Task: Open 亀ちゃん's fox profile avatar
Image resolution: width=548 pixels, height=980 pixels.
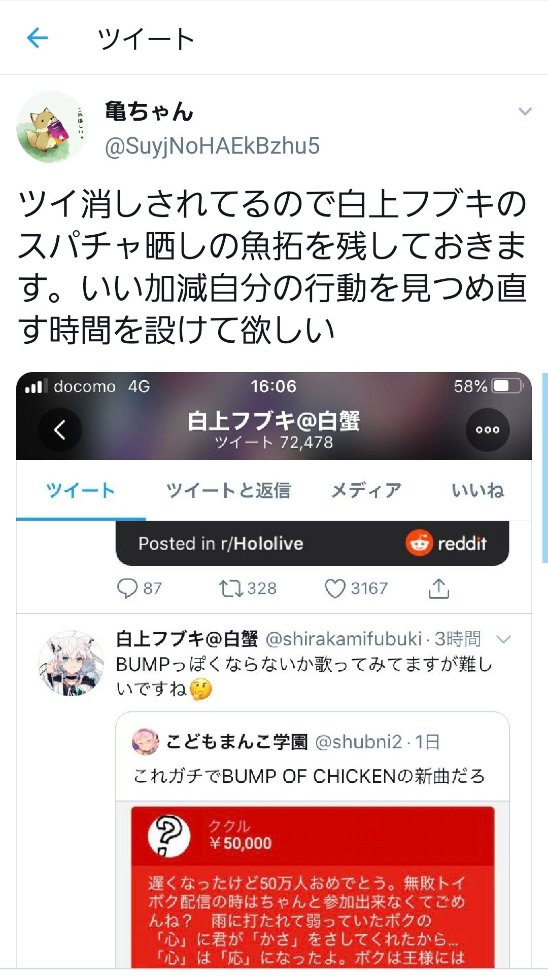Action: (x=52, y=127)
